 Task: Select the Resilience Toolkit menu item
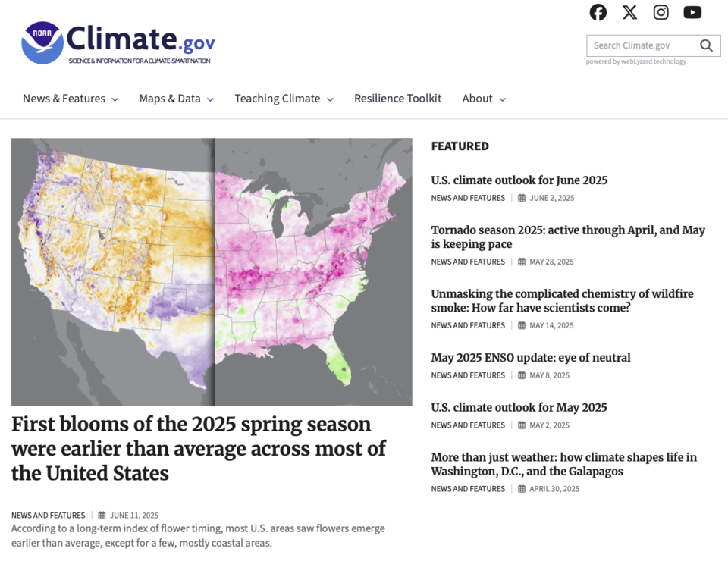click(397, 99)
